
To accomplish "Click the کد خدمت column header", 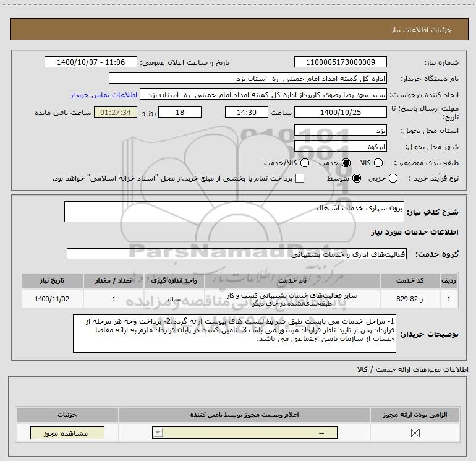I will tap(410, 280).
